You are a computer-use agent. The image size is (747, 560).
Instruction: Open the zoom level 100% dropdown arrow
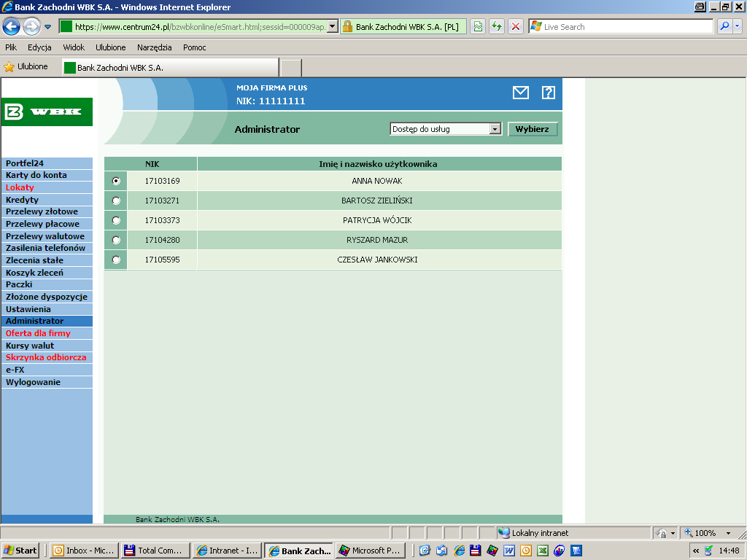[728, 533]
